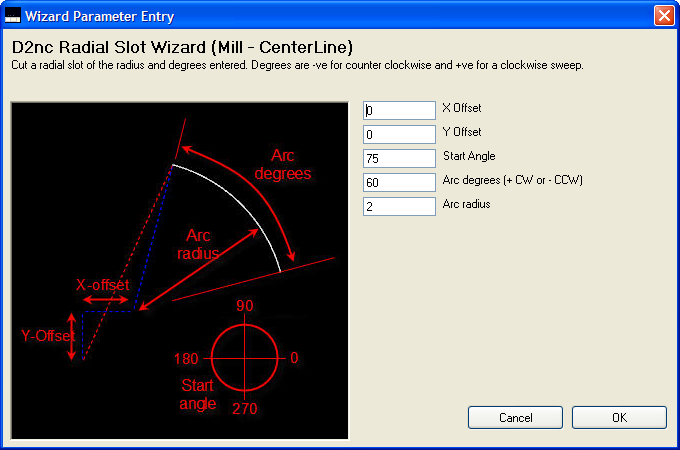Select the Start Angle value field
The image size is (680, 450).
[399, 158]
